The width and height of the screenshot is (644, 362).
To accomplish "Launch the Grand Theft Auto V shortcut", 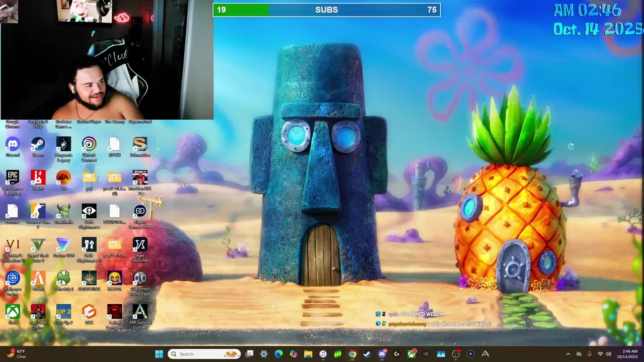I will click(38, 250).
